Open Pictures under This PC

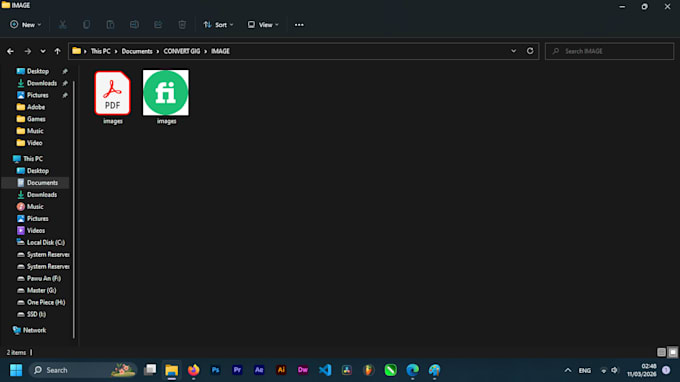pos(38,219)
